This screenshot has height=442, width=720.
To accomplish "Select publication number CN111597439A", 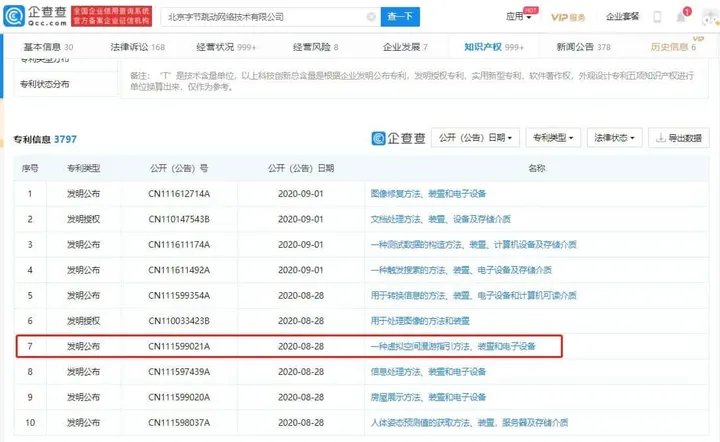I will click(x=179, y=372).
